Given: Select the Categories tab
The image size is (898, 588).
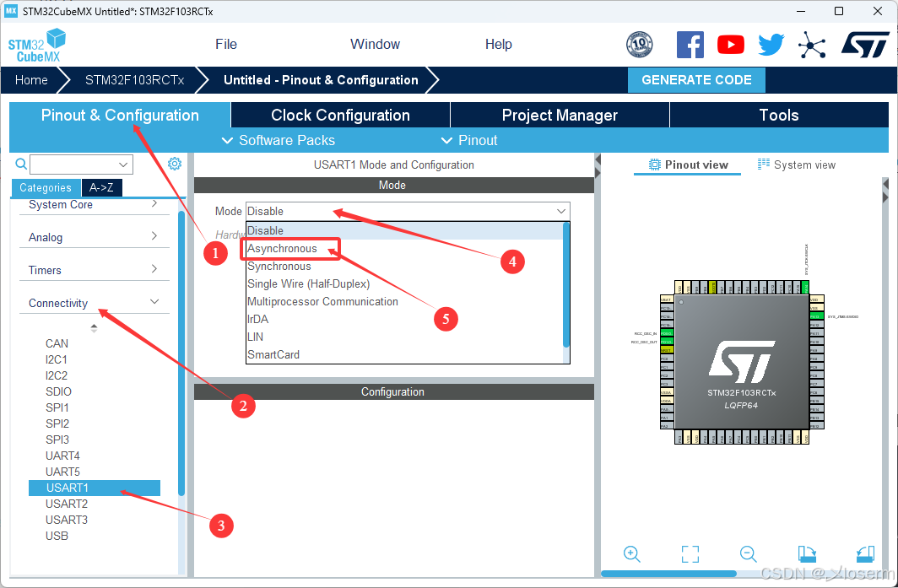Looking at the screenshot, I should (x=46, y=187).
